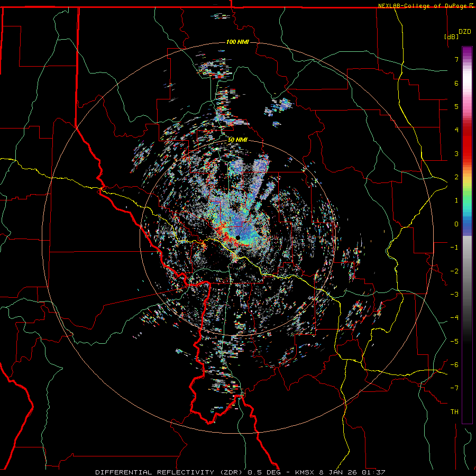Click the "50 NMI" range ring label
The width and height of the screenshot is (476, 476).
click(237, 140)
